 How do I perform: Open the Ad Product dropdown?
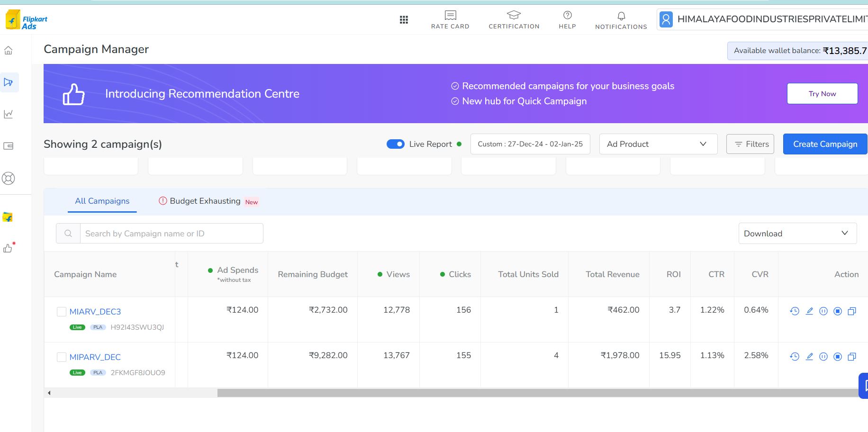click(x=658, y=144)
